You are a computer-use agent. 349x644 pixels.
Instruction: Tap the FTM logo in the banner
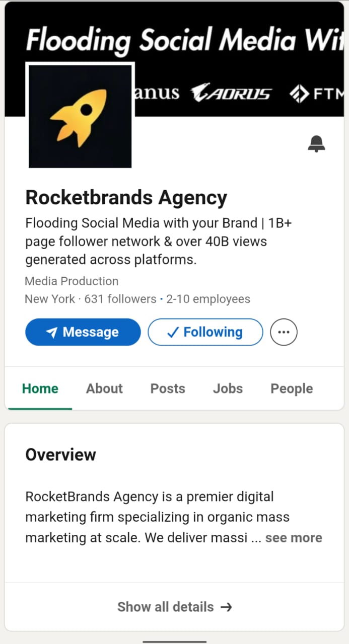(316, 93)
